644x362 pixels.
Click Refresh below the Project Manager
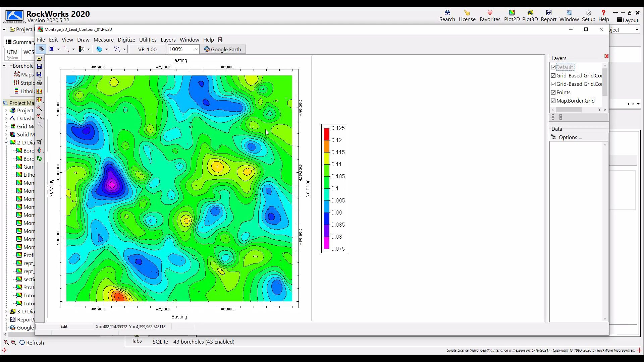32,343
